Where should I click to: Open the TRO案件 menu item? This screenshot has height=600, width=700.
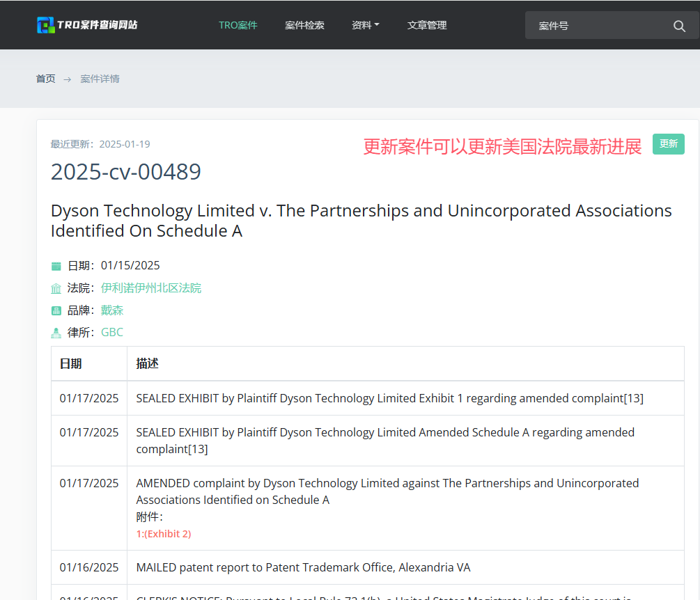[238, 25]
